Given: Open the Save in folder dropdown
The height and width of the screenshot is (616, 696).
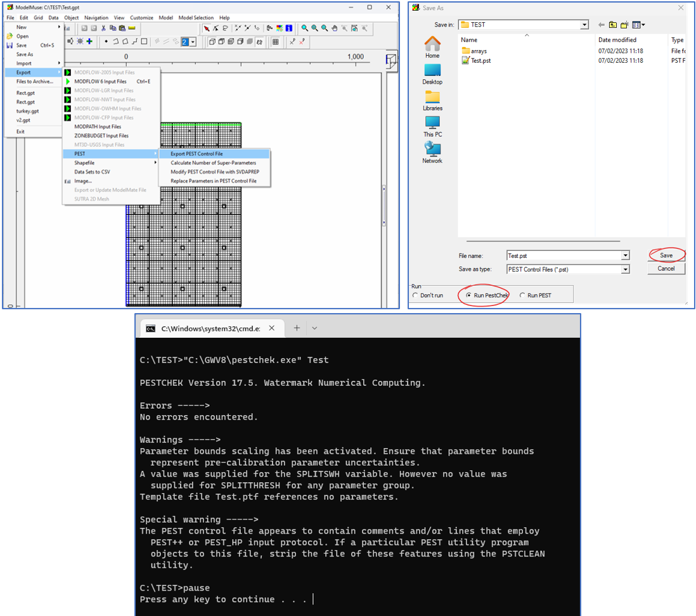Looking at the screenshot, I should [x=584, y=25].
